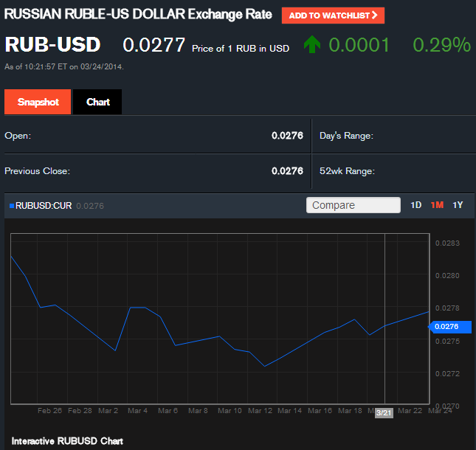Image resolution: width=476 pixels, height=450 pixels.
Task: Select the 1D chart range
Action: (416, 205)
